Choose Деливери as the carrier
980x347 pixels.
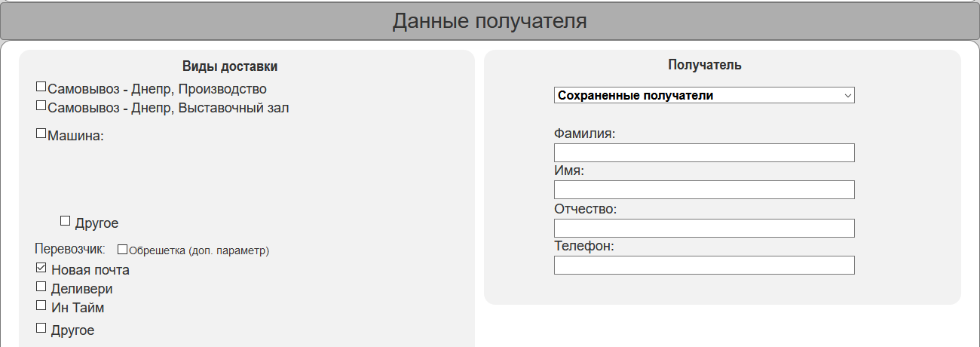[41, 287]
